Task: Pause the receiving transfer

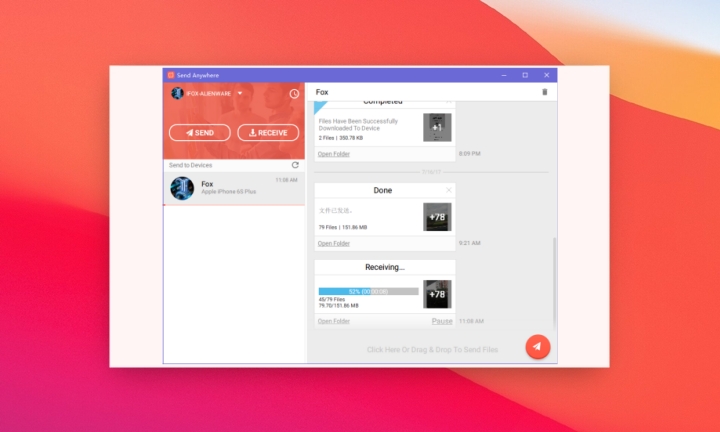Action: (x=442, y=321)
